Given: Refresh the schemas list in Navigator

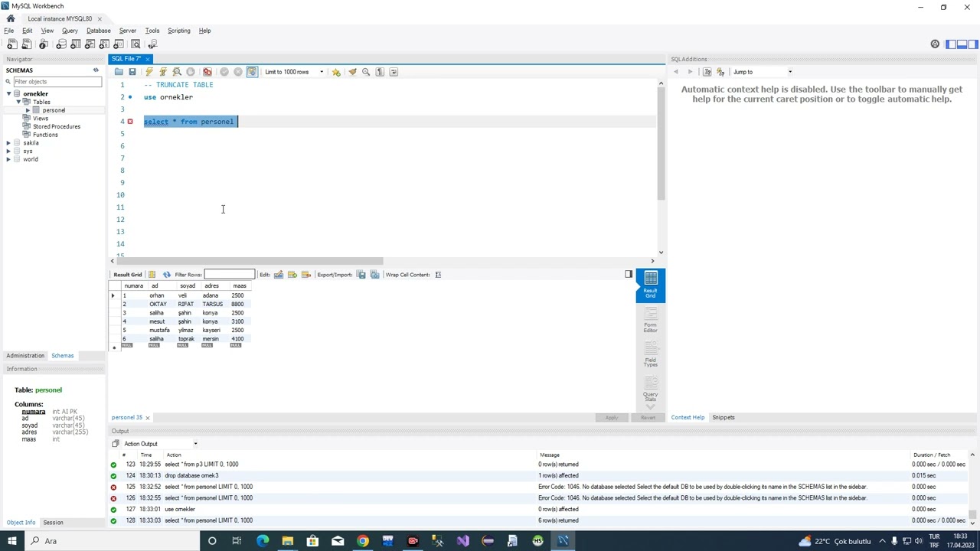Looking at the screenshot, I should pos(96,70).
